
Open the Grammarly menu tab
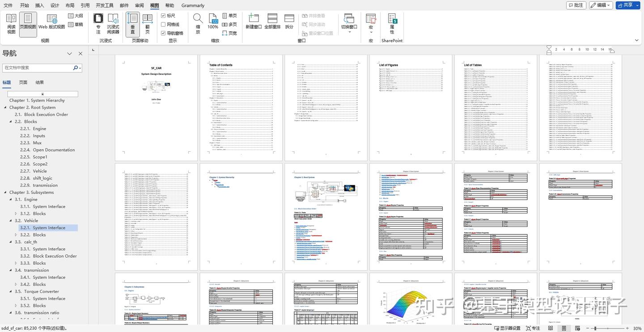pyautogui.click(x=192, y=5)
